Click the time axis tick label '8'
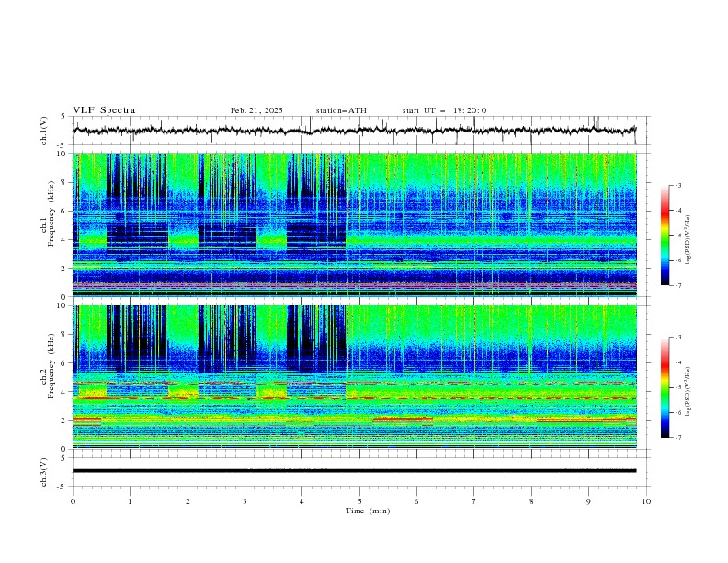The image size is (728, 563). tap(531, 501)
